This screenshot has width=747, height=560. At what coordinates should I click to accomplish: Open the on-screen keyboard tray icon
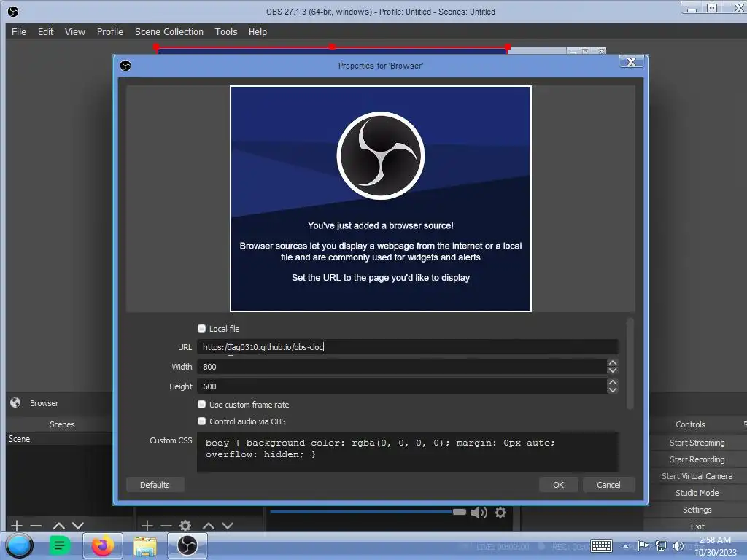601,545
